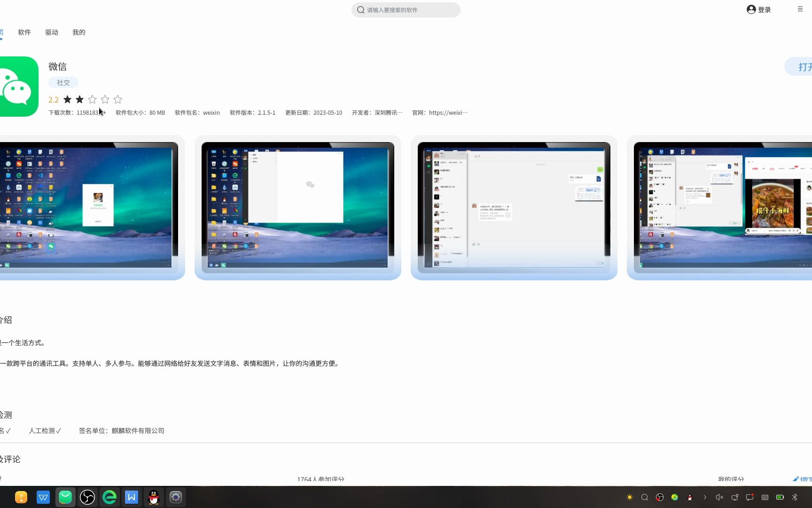Open the blank WeChat window screenshot thumbnail
The image size is (812, 508).
pyautogui.click(x=298, y=207)
